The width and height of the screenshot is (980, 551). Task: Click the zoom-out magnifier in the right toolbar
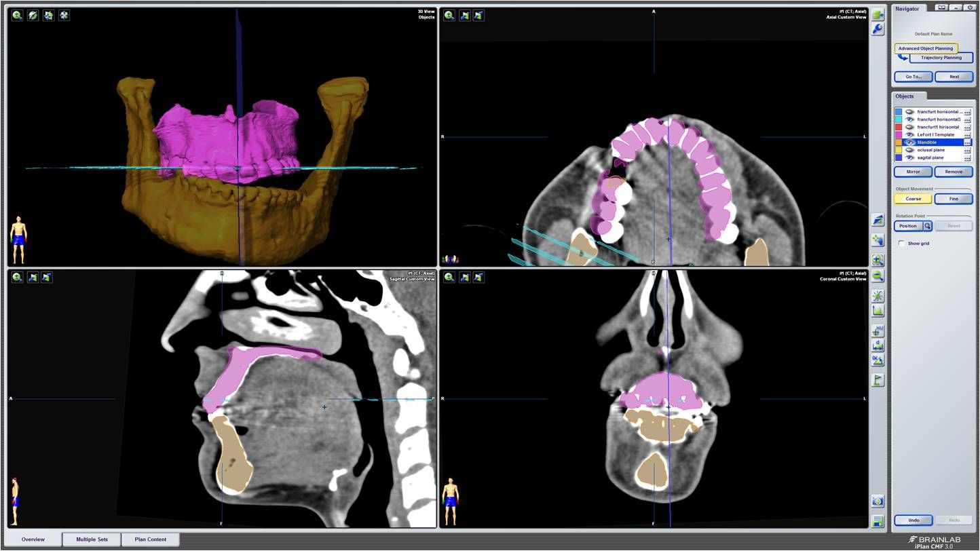point(878,275)
